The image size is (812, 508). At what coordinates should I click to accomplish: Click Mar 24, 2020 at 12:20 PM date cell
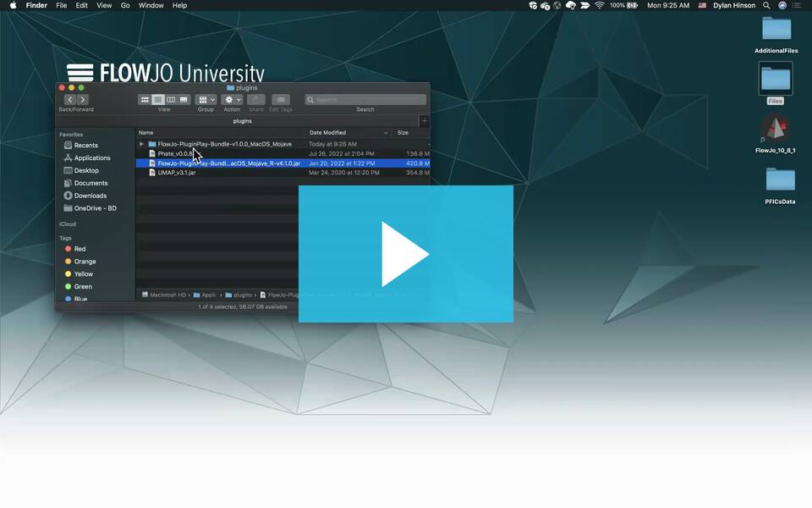pos(344,172)
